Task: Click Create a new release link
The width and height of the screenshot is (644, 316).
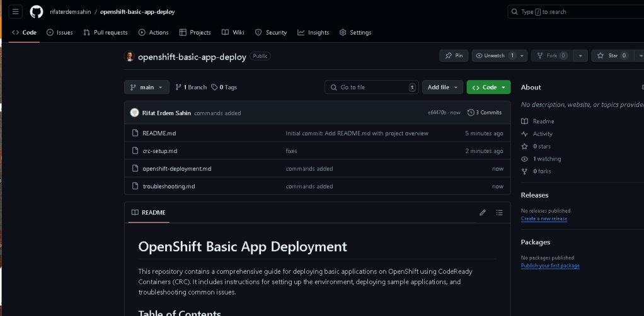Action: click(x=544, y=218)
